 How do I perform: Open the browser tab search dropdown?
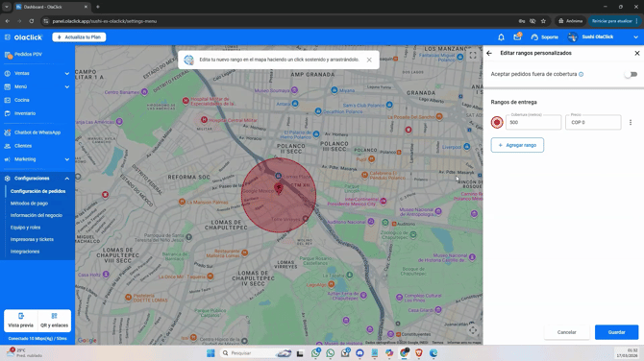pos(7,7)
